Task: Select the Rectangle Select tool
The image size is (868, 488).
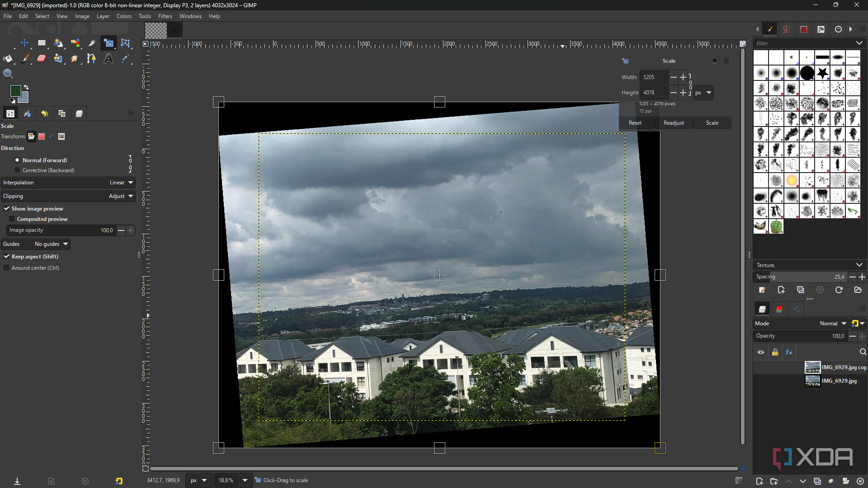Action: [42, 43]
